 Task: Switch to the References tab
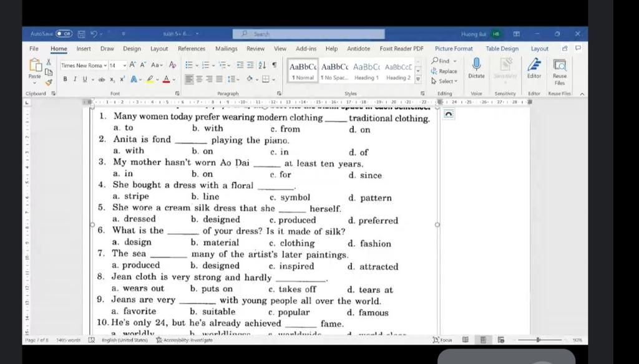(192, 49)
